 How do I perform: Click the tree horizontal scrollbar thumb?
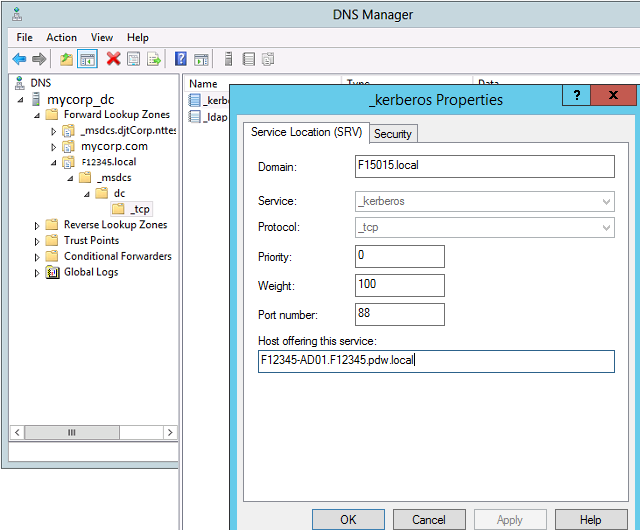(x=72, y=432)
